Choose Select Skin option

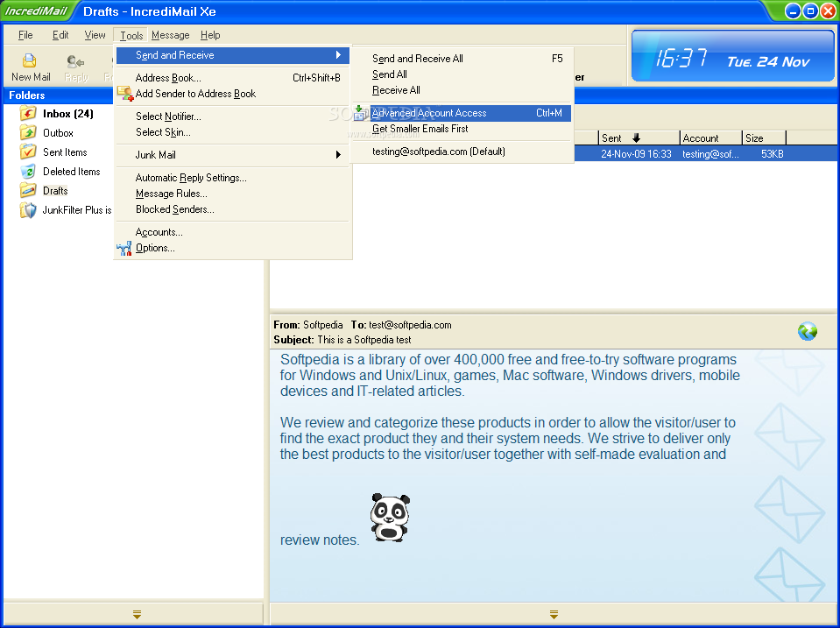[x=232, y=131]
